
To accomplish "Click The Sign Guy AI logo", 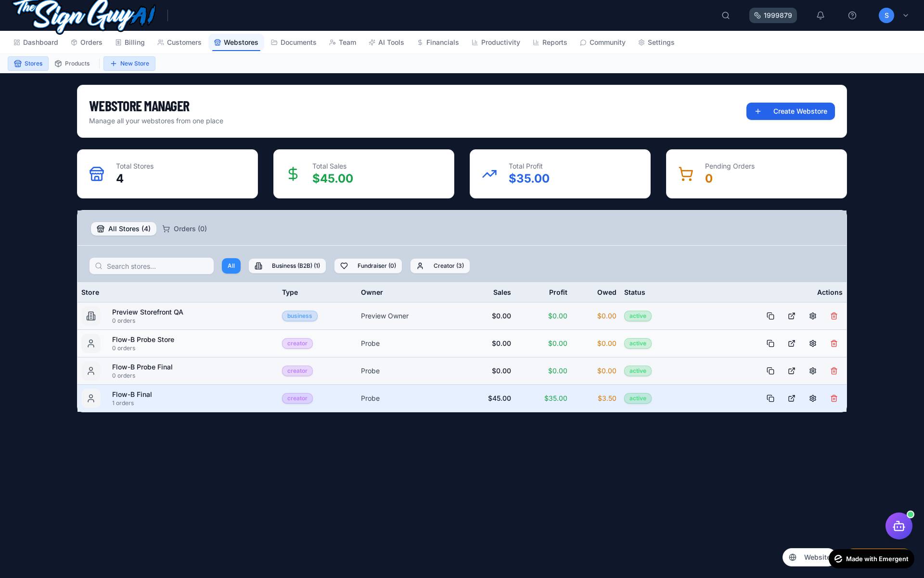I will coord(84,15).
